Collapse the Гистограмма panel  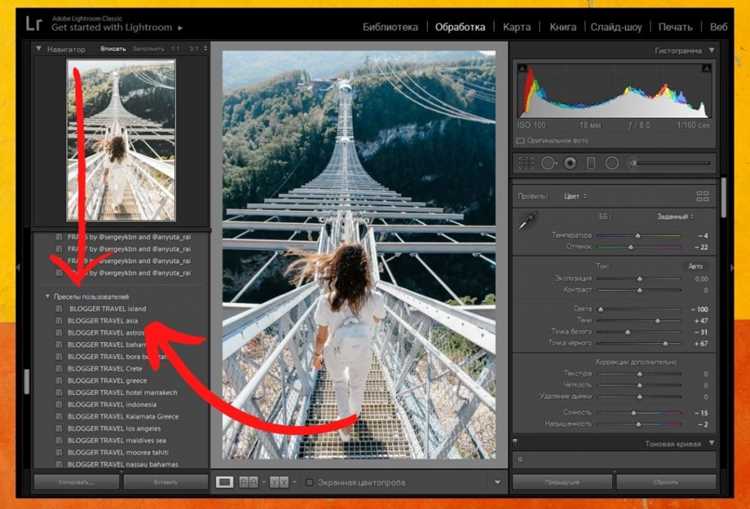pos(712,50)
